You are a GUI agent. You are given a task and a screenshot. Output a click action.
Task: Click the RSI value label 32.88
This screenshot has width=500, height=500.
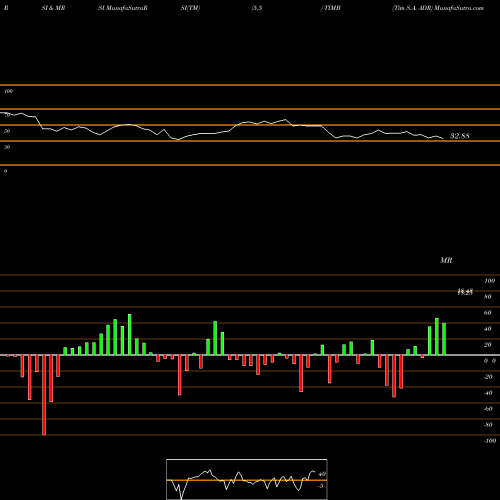(460, 136)
